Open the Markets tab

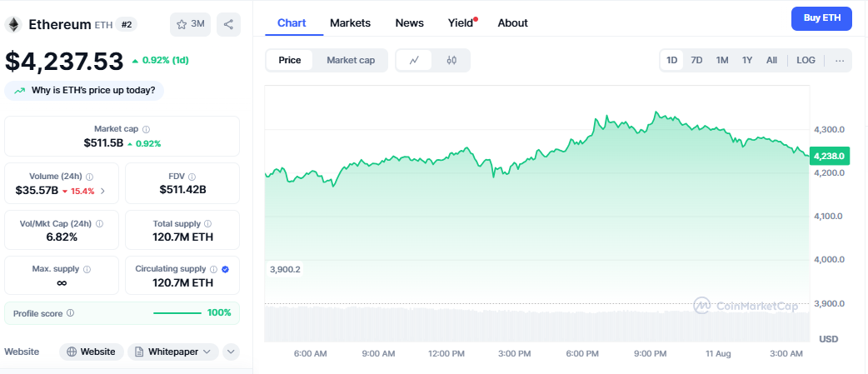[x=350, y=23]
